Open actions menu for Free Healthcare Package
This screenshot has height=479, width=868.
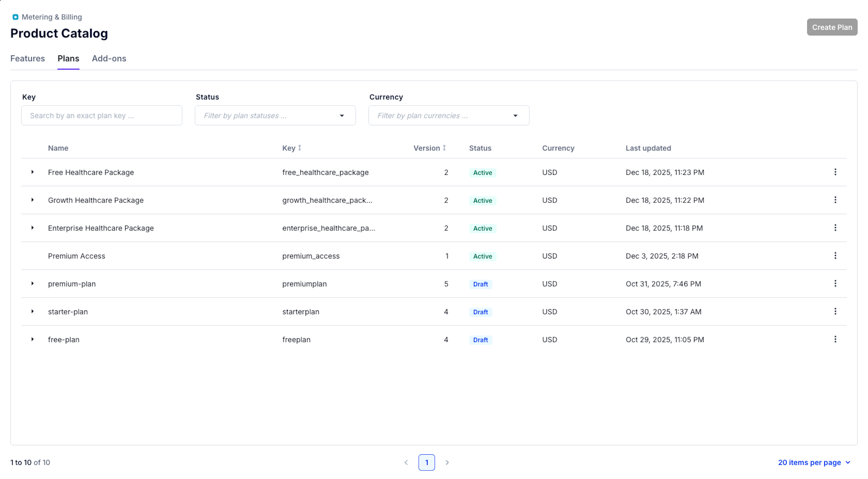point(835,172)
